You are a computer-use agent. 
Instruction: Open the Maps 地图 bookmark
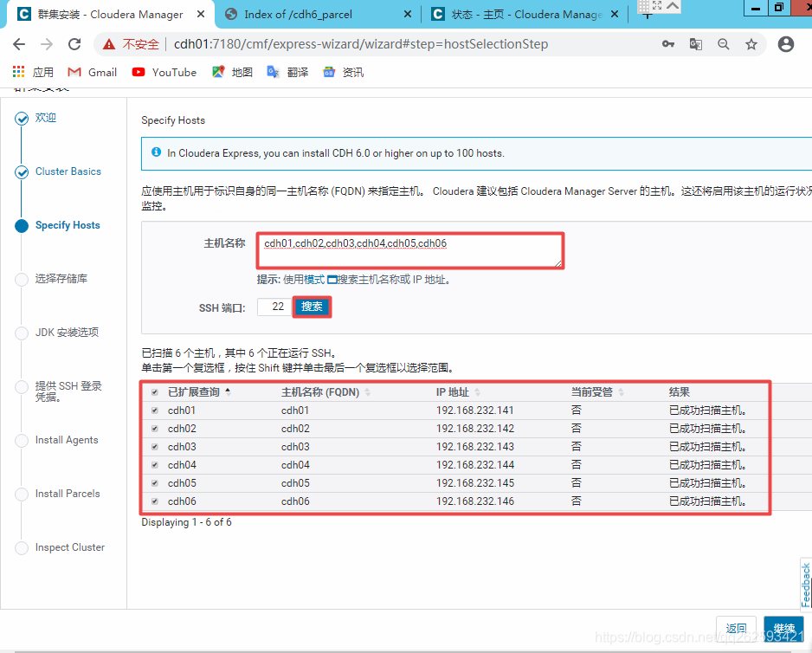click(232, 72)
